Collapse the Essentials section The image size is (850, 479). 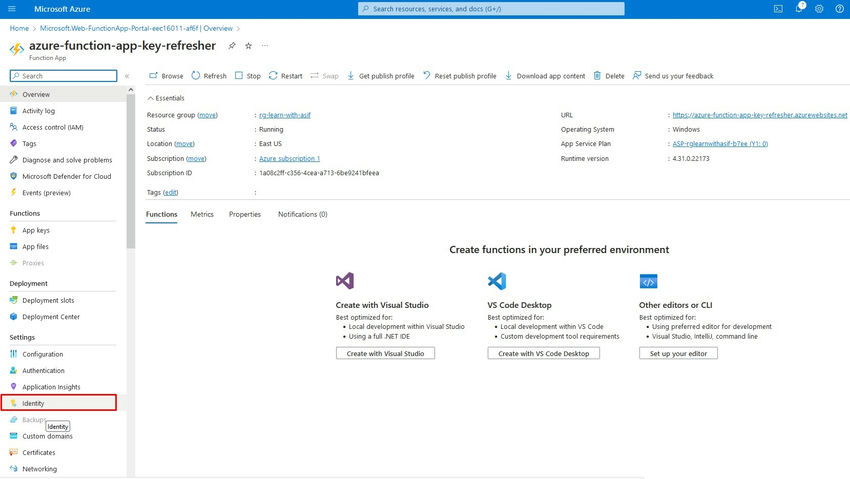point(165,98)
